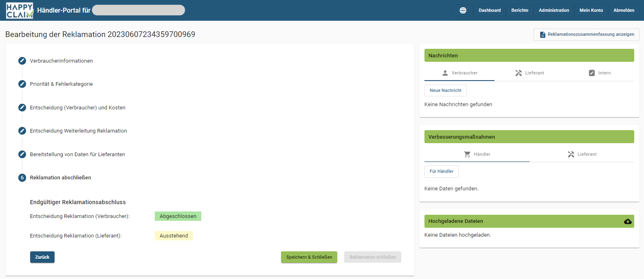Click the Neue Nachricht button

pyautogui.click(x=445, y=91)
